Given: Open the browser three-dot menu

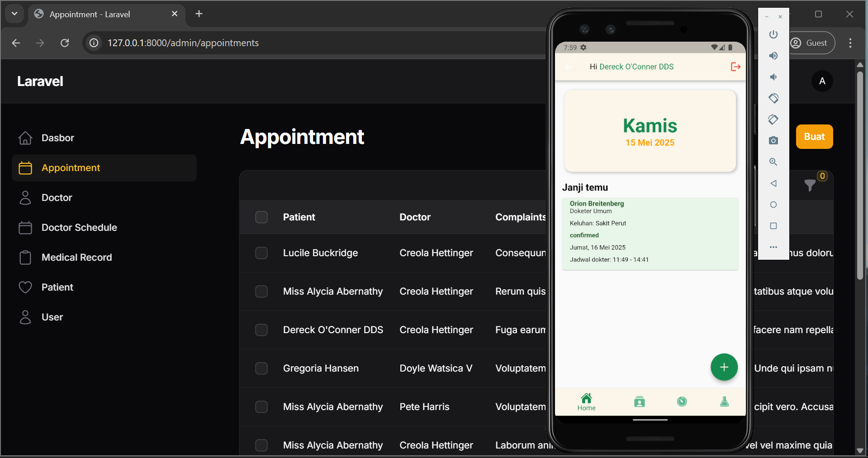Looking at the screenshot, I should 850,43.
